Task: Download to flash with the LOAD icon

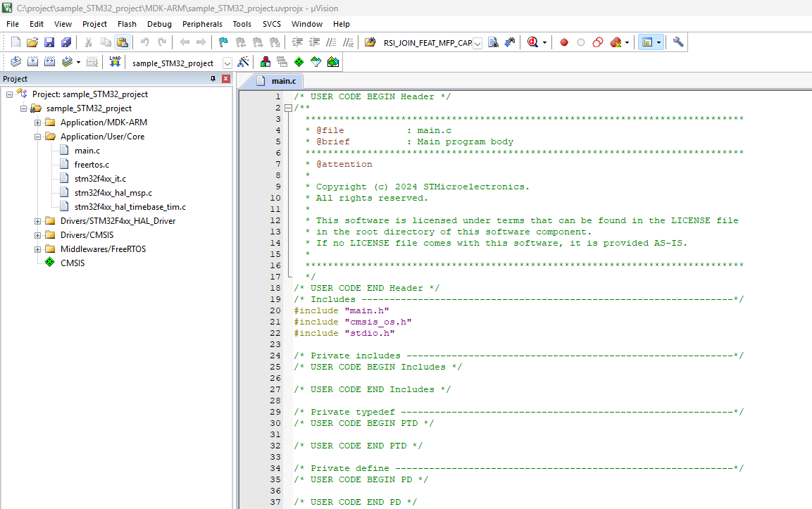Action: pos(115,62)
